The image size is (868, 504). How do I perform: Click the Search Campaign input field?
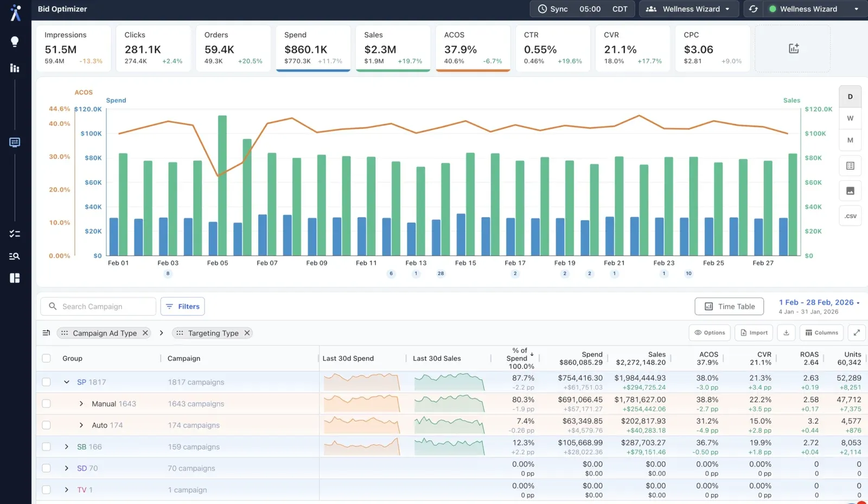pos(98,307)
